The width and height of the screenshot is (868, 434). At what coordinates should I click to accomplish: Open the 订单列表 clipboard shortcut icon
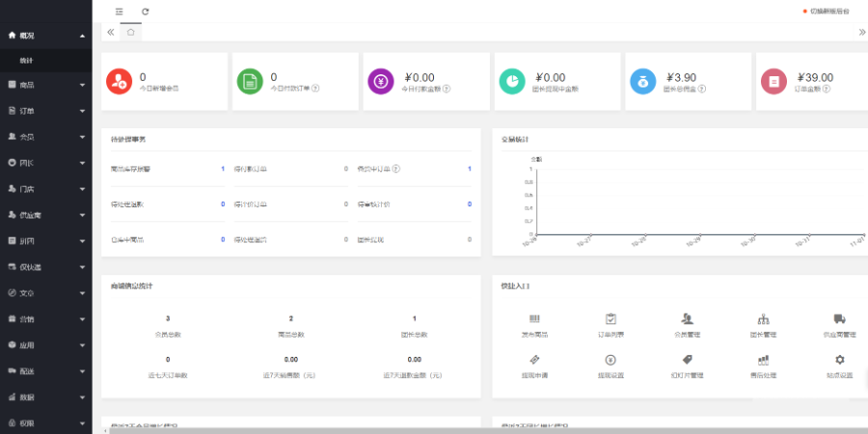(610, 319)
